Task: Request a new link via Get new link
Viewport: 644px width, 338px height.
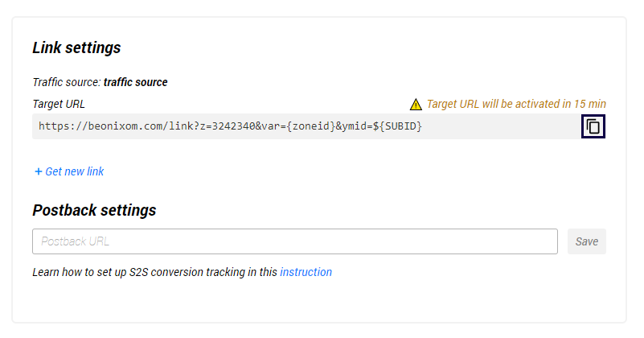Action: [x=74, y=171]
